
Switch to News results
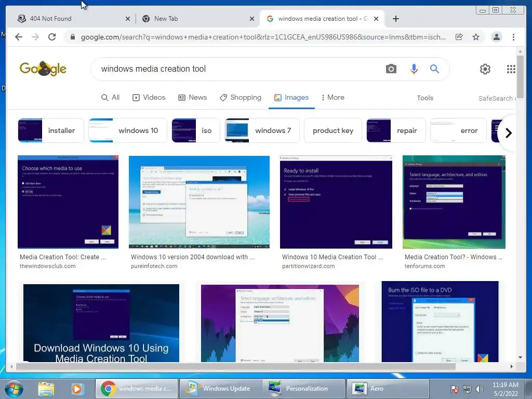coord(192,97)
